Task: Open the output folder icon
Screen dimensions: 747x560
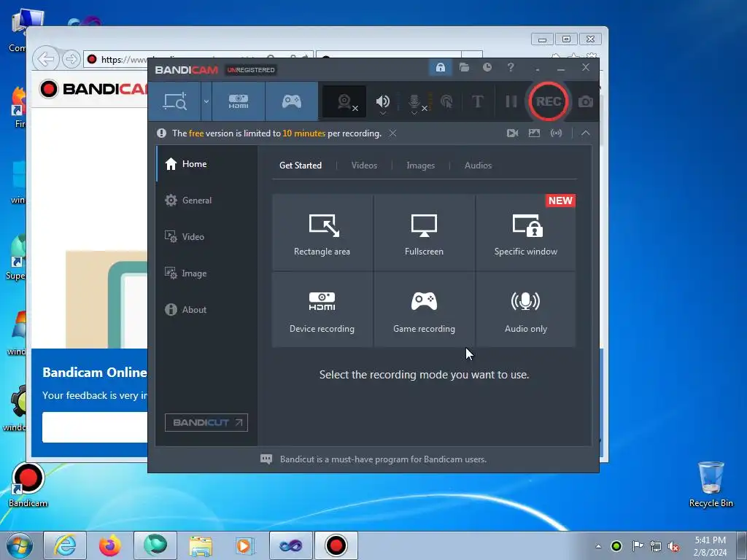Action: coord(464,68)
